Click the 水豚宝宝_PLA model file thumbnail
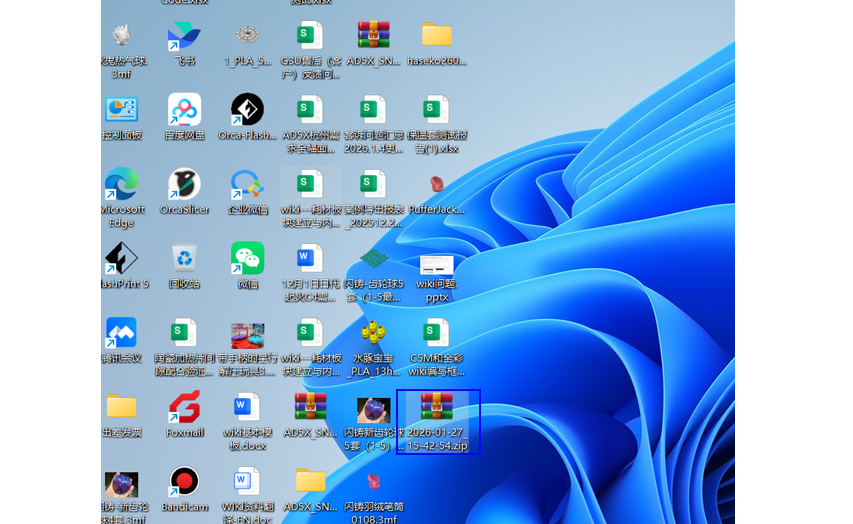 374,332
